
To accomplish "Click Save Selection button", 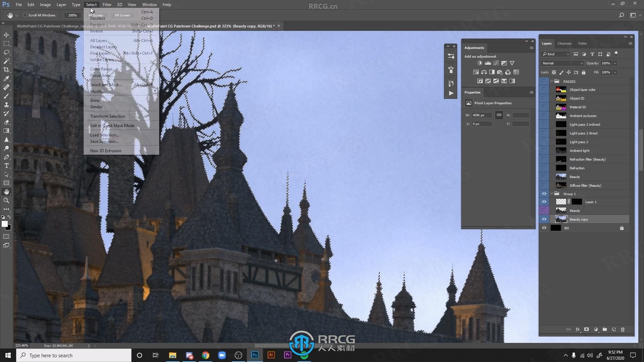I will point(104,141).
